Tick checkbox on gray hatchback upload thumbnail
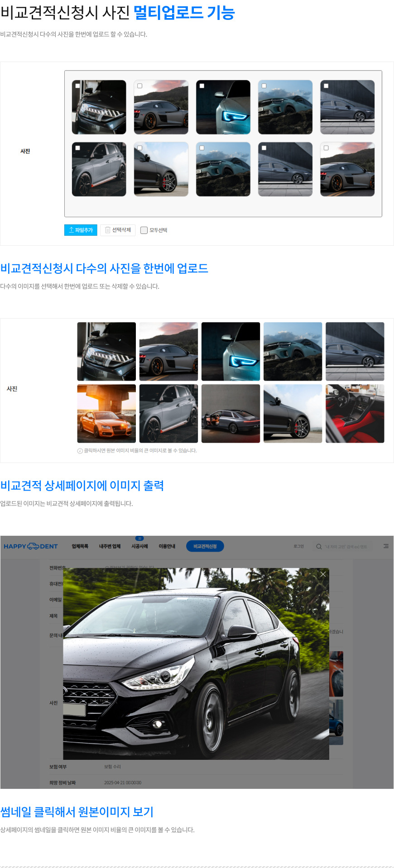The height and width of the screenshot is (868, 394). 77,148
